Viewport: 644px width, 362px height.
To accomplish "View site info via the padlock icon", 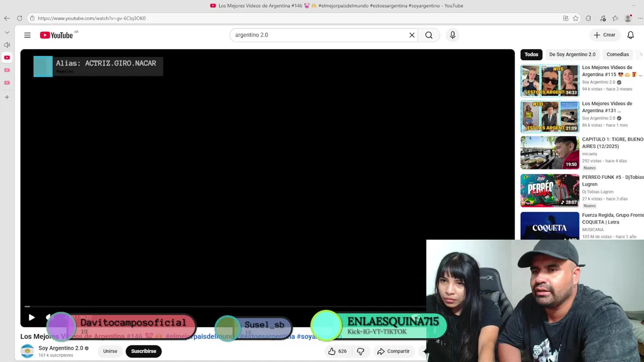I will [32, 18].
